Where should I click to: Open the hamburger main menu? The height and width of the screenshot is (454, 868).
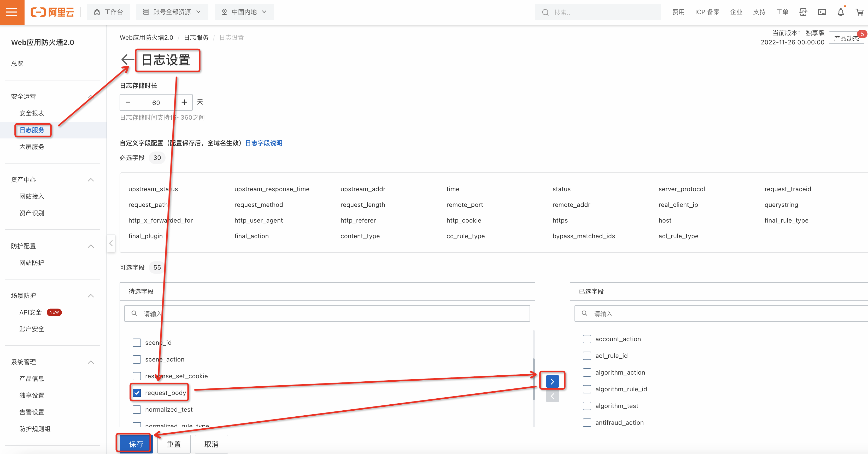12,12
